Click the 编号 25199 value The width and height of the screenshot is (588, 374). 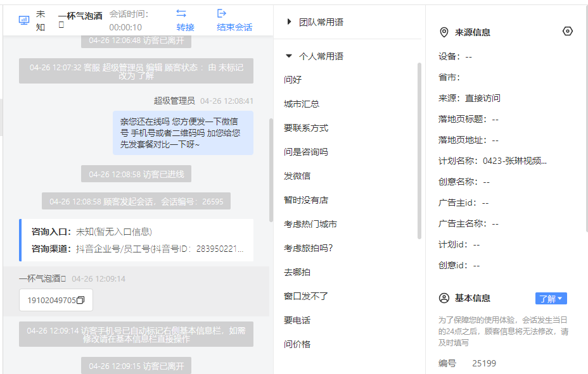[484, 363]
